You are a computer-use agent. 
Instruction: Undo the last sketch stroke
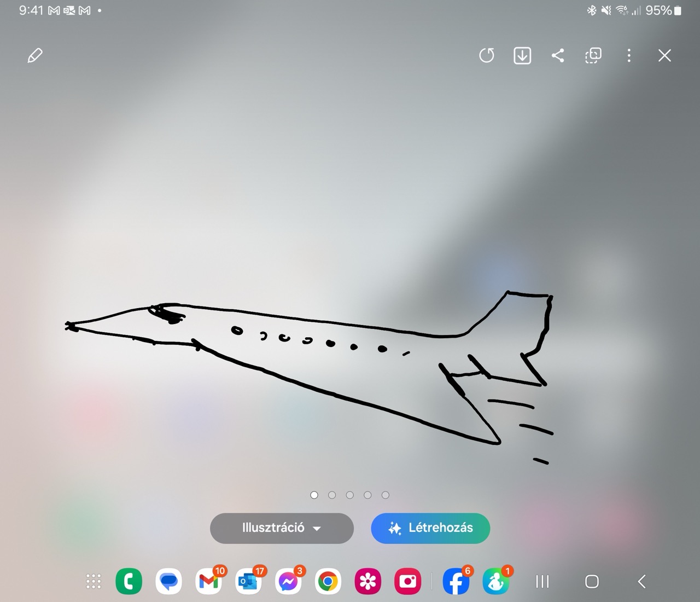[487, 55]
